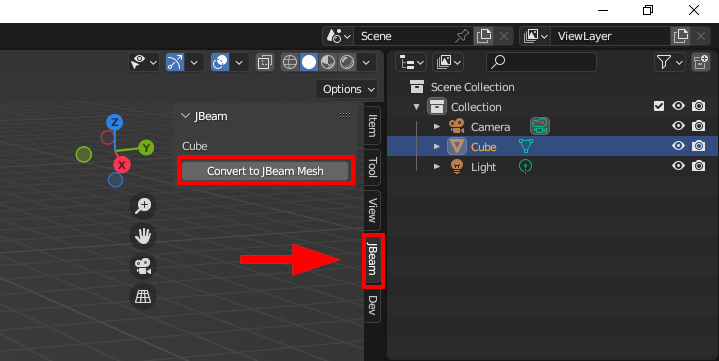Open the outliner editor type dropdown
Image resolution: width=719 pixels, height=361 pixels.
pos(411,62)
